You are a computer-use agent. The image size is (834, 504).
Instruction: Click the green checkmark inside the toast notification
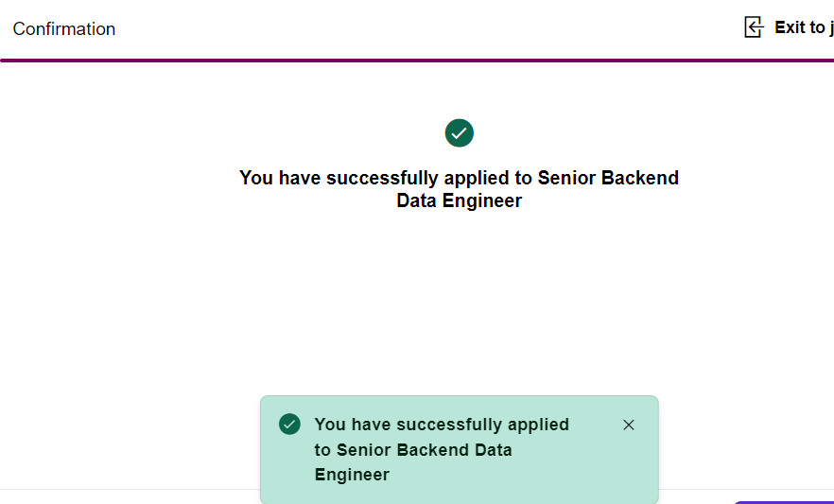point(289,424)
